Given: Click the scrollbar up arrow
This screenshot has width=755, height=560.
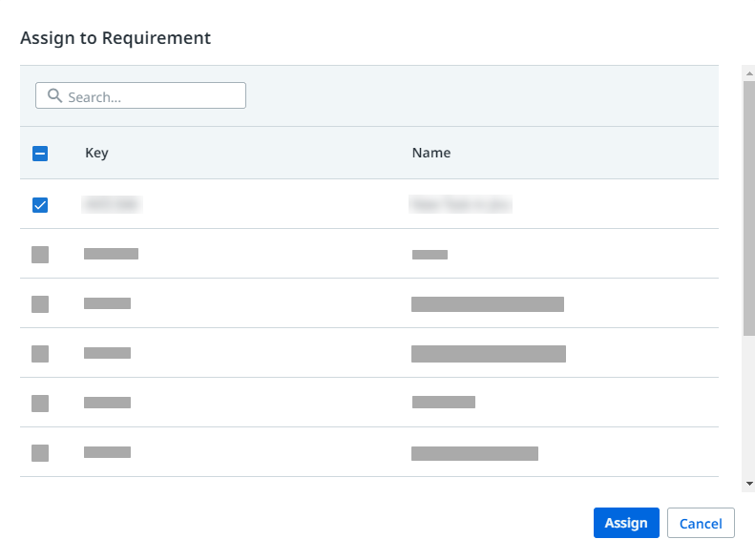Looking at the screenshot, I should tap(749, 72).
